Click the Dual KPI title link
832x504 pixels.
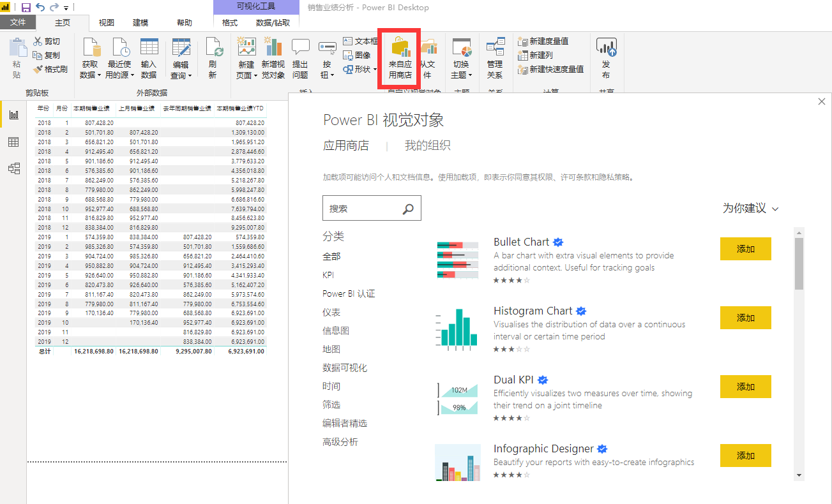(x=513, y=380)
